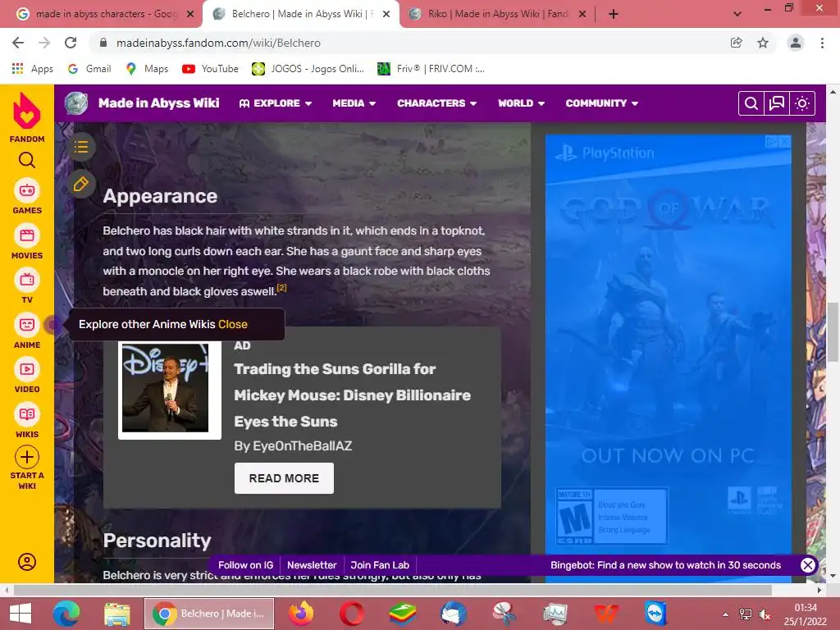Expand the Community dropdown menu
Image resolution: width=840 pixels, height=630 pixels.
[x=601, y=103]
